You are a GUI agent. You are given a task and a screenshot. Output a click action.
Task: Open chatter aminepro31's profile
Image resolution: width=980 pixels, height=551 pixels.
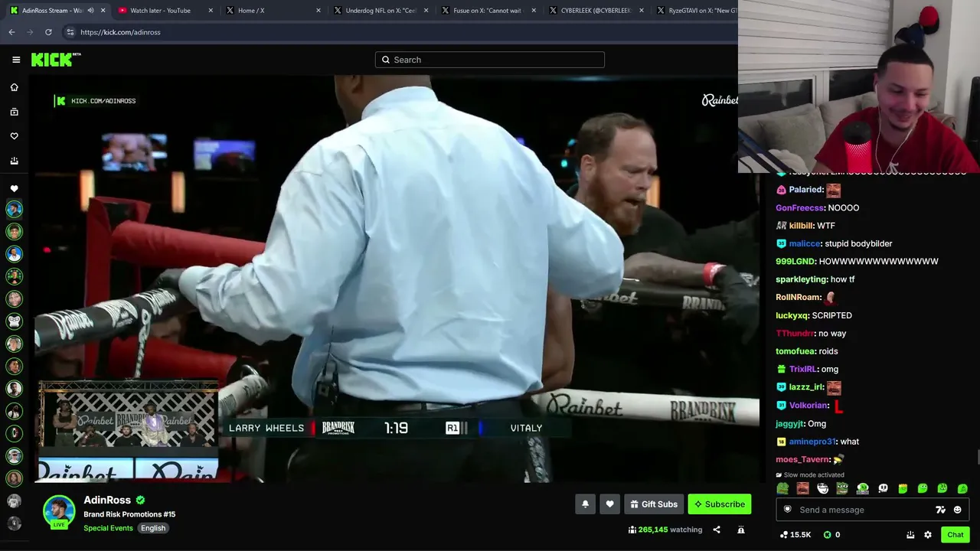[x=812, y=442]
